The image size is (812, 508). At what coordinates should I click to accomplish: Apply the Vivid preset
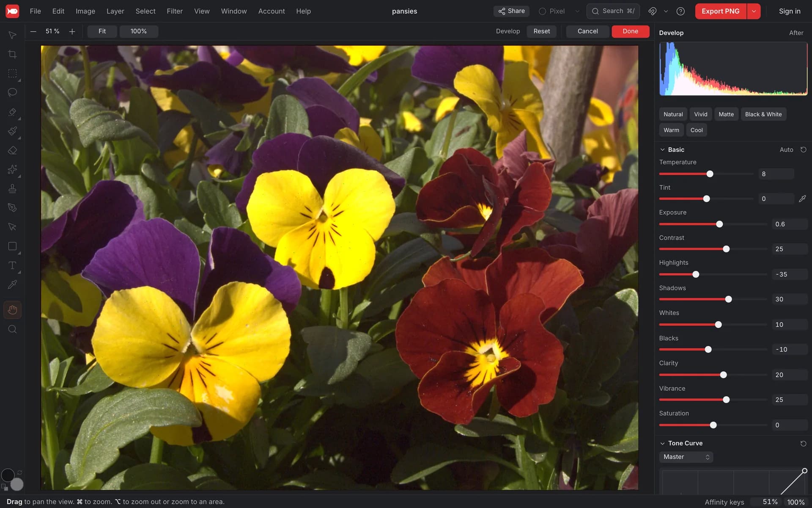pyautogui.click(x=700, y=114)
